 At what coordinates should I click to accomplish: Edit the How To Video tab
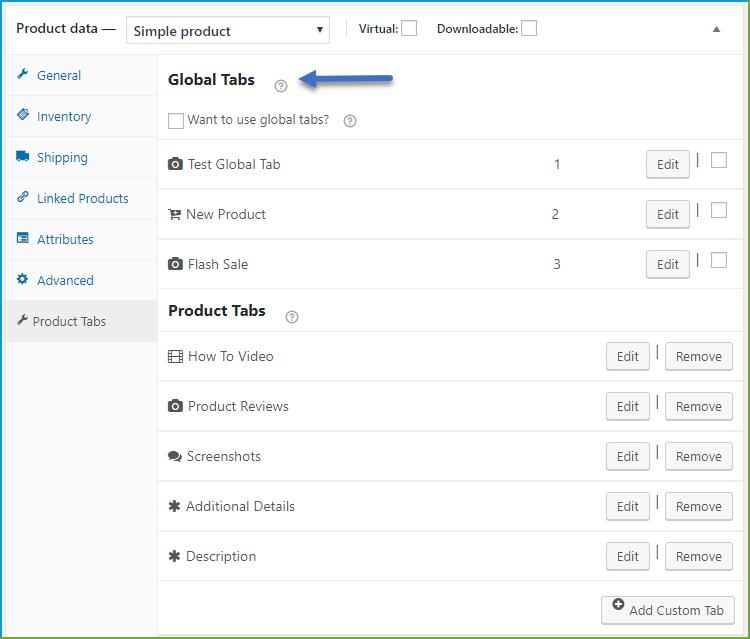click(628, 356)
